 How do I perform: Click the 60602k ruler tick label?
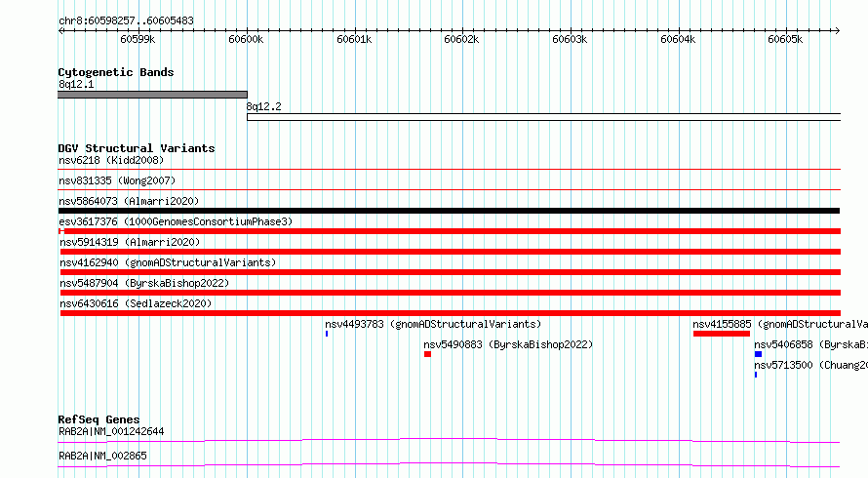(461, 39)
